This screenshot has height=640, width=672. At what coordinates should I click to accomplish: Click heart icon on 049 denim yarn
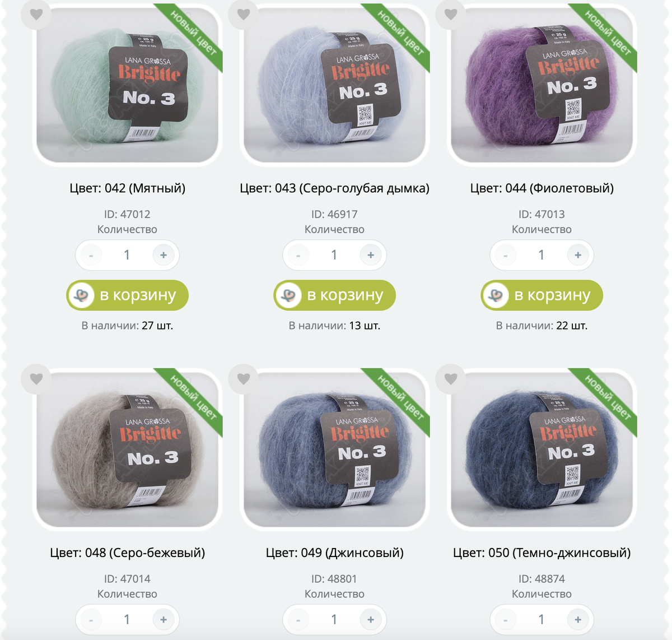pos(244,378)
